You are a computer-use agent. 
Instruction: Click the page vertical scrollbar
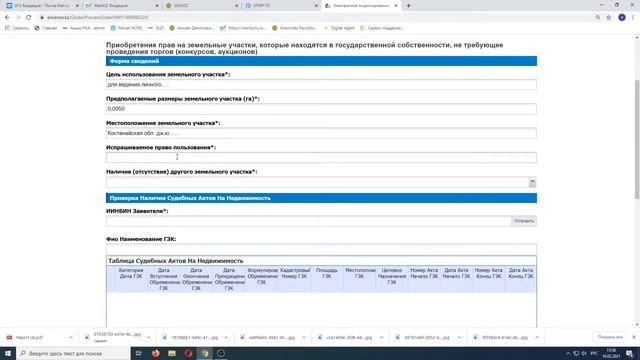pyautogui.click(x=637, y=139)
